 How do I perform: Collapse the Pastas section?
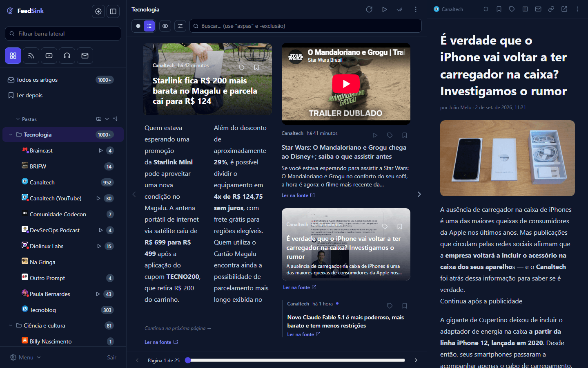click(x=18, y=119)
